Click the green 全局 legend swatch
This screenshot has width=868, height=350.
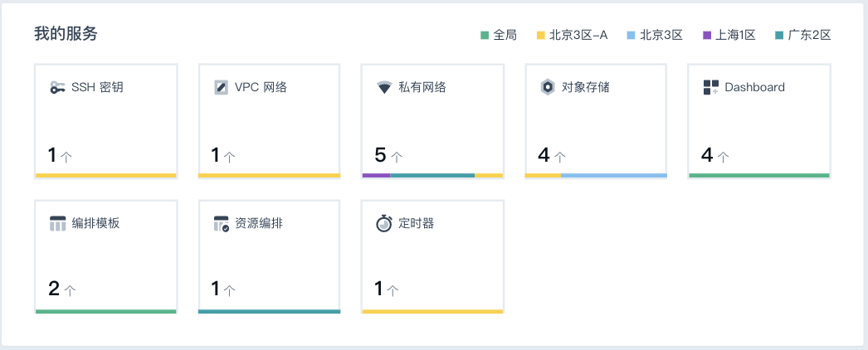click(485, 35)
